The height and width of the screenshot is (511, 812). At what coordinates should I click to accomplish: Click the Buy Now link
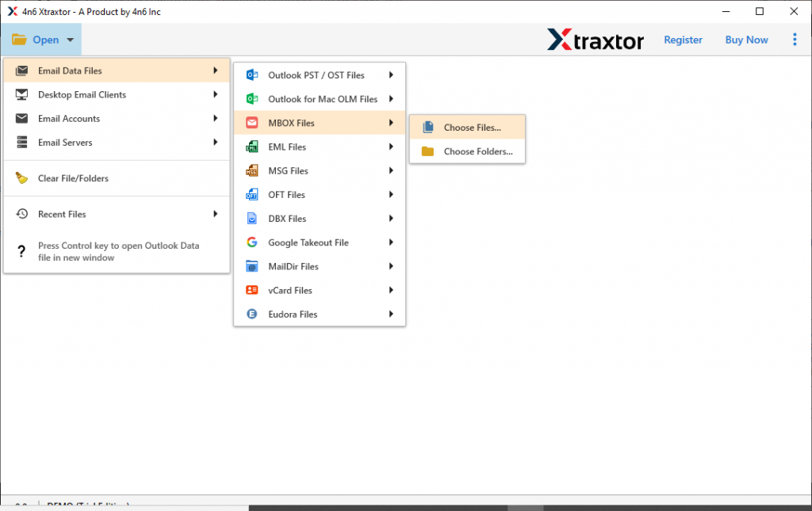coord(745,39)
